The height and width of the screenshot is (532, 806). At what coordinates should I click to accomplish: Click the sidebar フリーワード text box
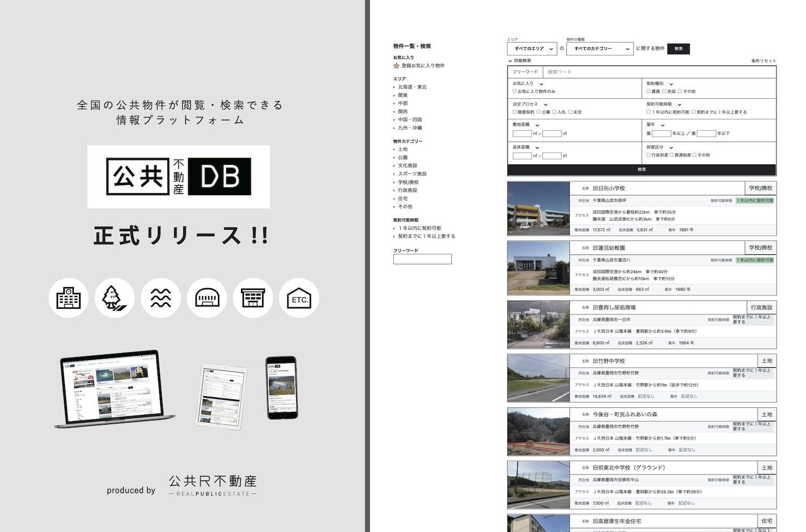(x=422, y=259)
